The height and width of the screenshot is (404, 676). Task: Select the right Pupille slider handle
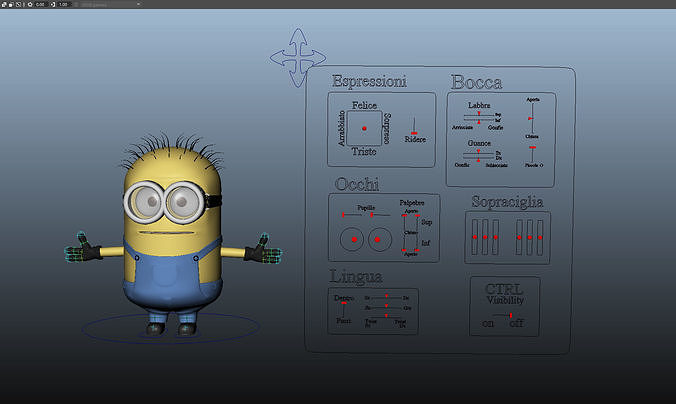[372, 214]
